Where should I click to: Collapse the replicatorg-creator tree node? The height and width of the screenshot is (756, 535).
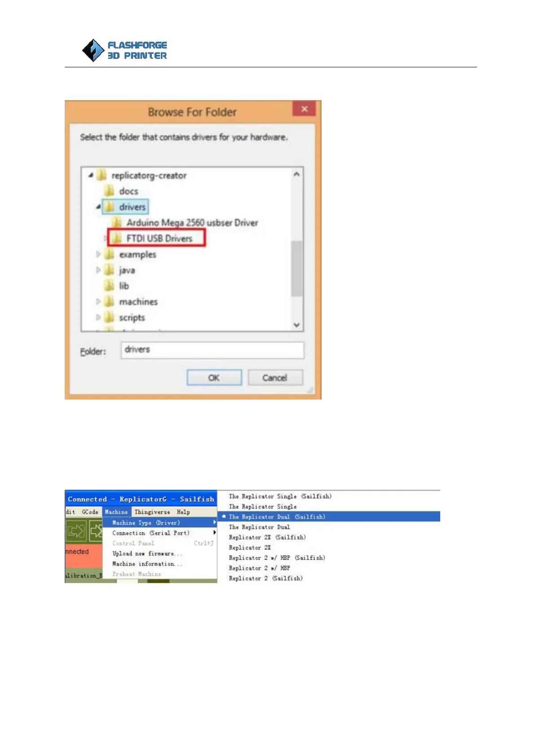pos(91,175)
